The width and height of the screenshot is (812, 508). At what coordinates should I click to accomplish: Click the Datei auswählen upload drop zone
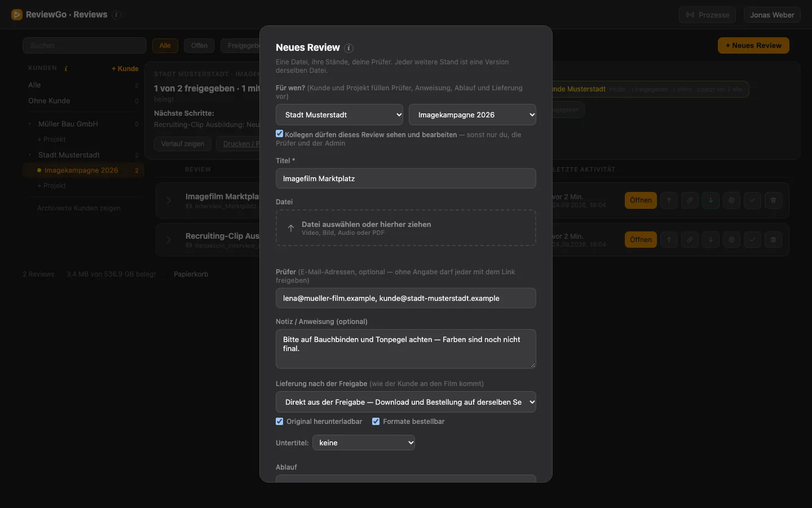click(x=406, y=228)
